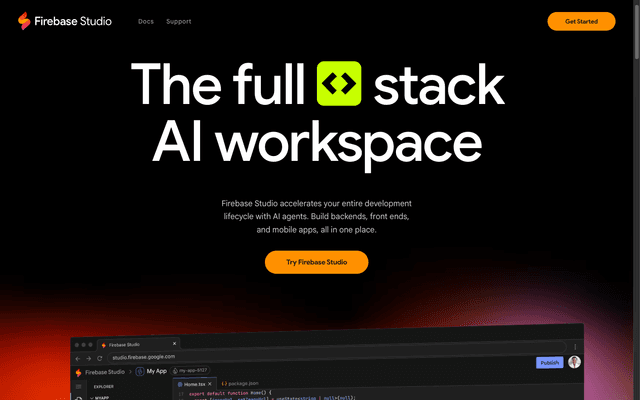Click the My App project icon
The width and height of the screenshot is (640, 400).
click(139, 371)
